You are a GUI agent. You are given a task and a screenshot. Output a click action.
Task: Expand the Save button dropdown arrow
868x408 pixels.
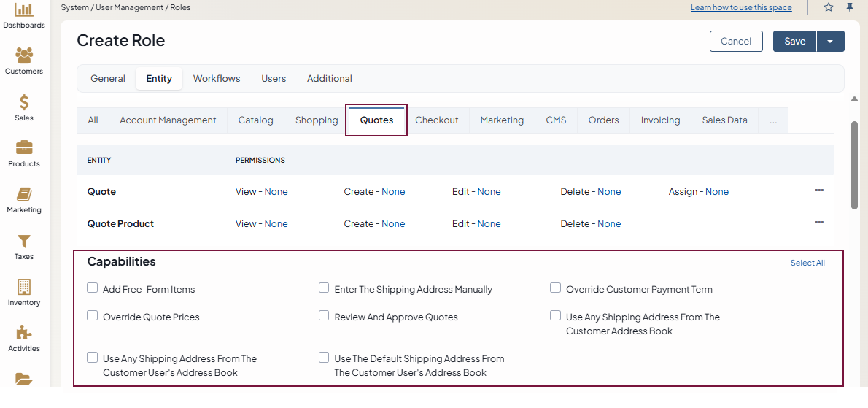coord(830,42)
